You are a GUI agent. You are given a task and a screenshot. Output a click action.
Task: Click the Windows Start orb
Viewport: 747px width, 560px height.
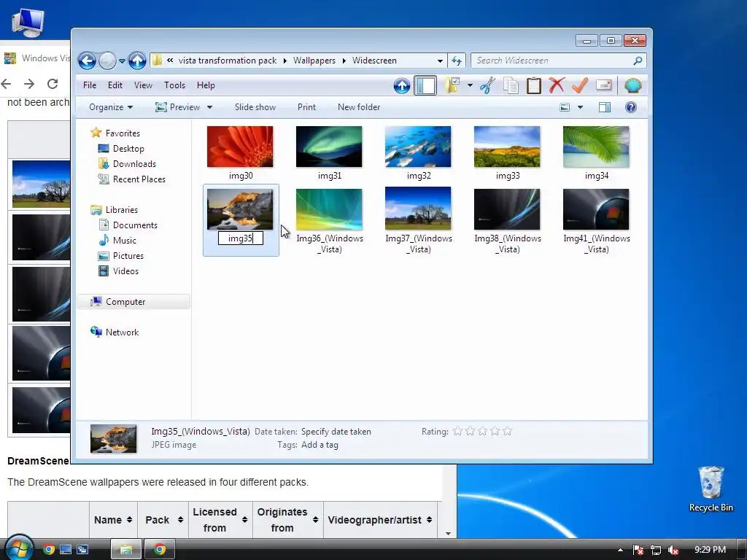[18, 548]
